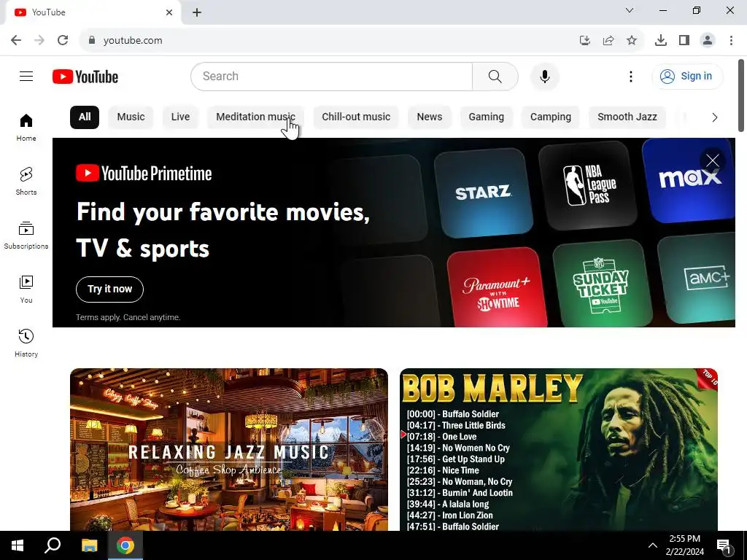Click the STARZ tile
Viewport: 747px width, 560px height.
484,192
